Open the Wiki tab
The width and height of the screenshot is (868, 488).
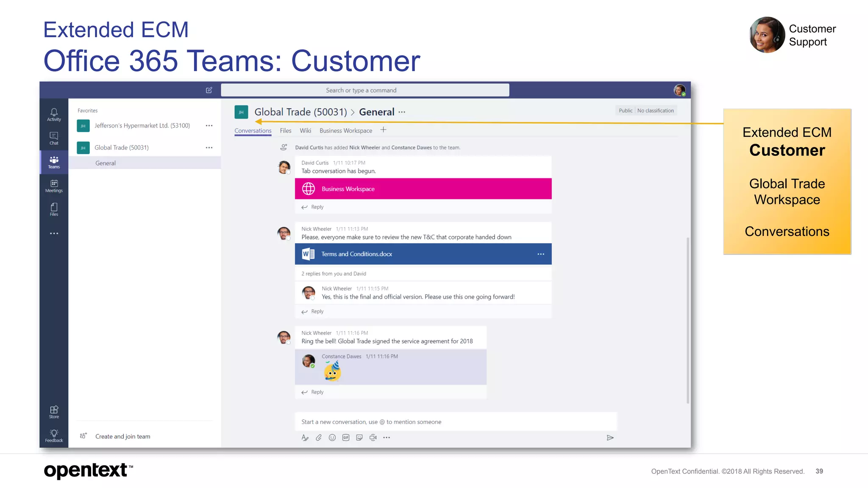(x=306, y=131)
